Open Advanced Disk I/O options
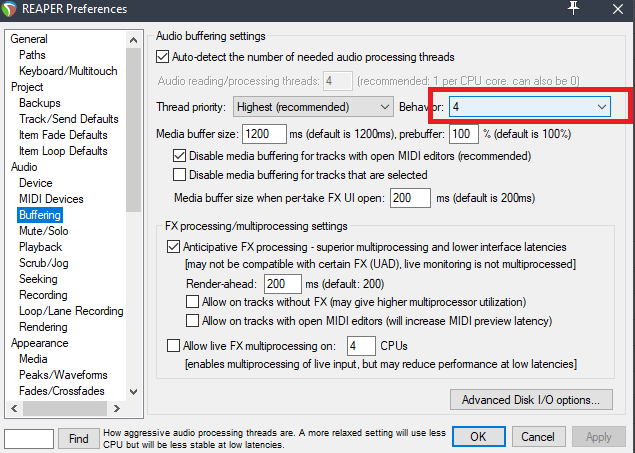Viewport: 635px width, 453px height. pyautogui.click(x=531, y=400)
